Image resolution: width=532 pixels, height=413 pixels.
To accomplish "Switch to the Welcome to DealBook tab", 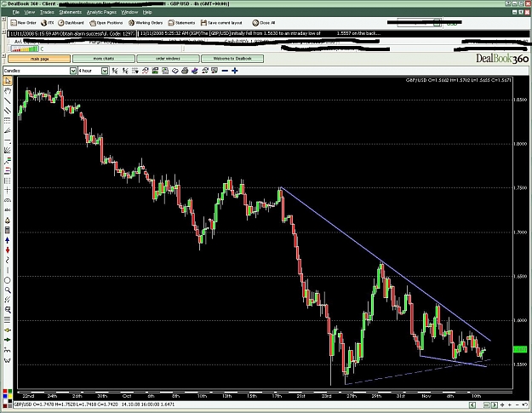I will 232,59.
